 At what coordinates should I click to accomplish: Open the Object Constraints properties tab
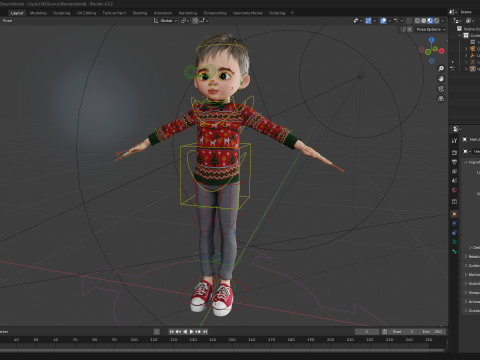(x=454, y=233)
